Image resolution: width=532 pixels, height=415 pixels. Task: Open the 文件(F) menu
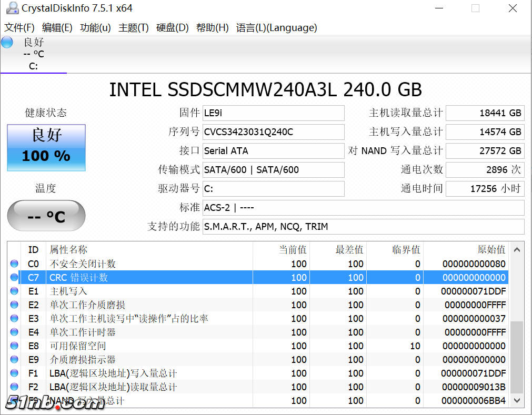[19, 28]
